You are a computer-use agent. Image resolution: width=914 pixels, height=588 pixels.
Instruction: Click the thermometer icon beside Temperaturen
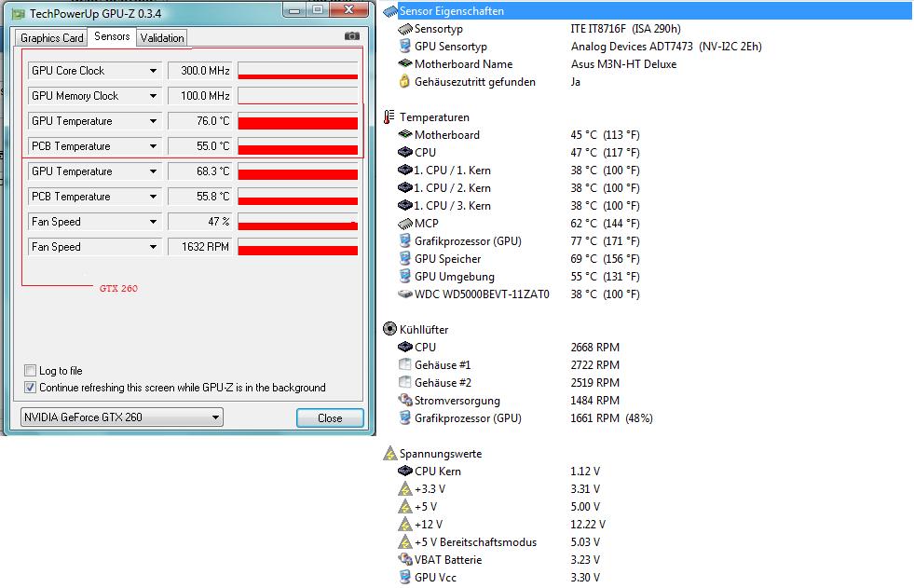tap(389, 117)
